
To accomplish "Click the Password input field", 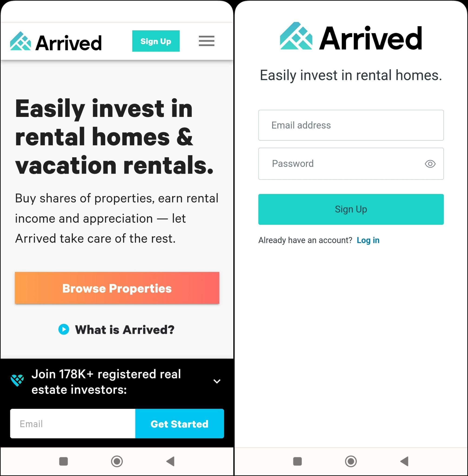I will pyautogui.click(x=351, y=164).
